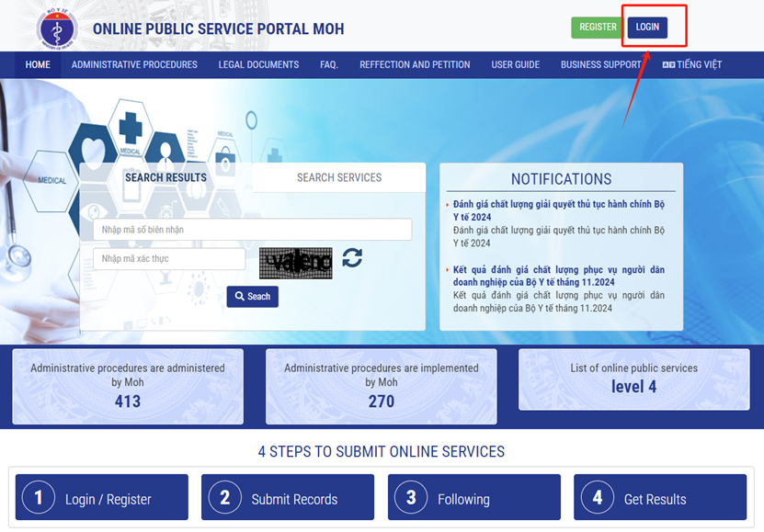Open notification 'Đánh giá chất lượng giải quyết thủ tục'
764x532 pixels.
(x=558, y=210)
